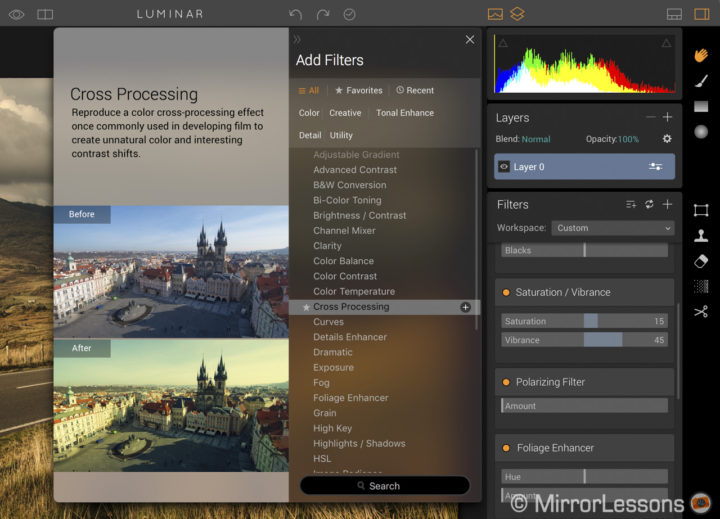The height and width of the screenshot is (519, 720).
Task: Select the Hand move tool
Action: click(701, 56)
